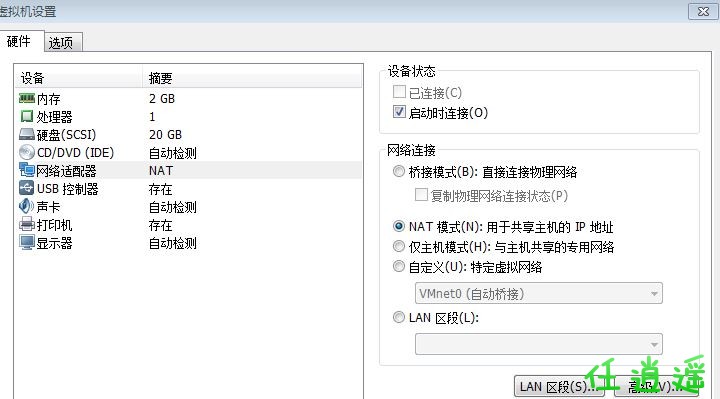This screenshot has width=720, height=399.
Task: Select the sound card (声卡) speaker icon
Action: coord(27,206)
